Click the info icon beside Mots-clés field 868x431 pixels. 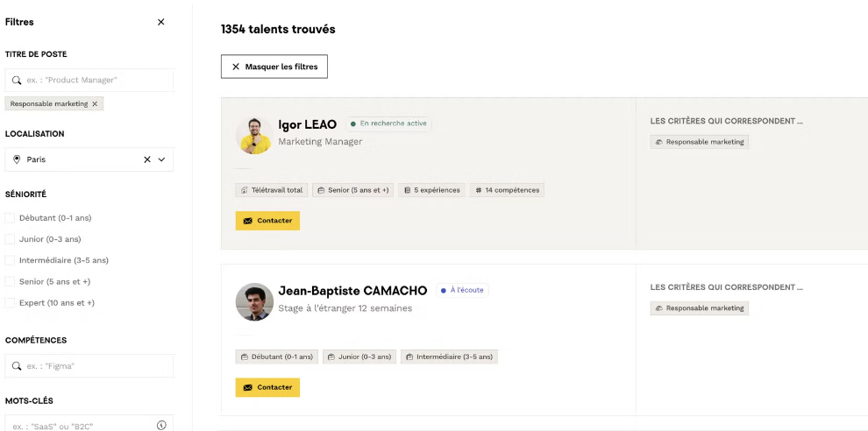click(161, 425)
